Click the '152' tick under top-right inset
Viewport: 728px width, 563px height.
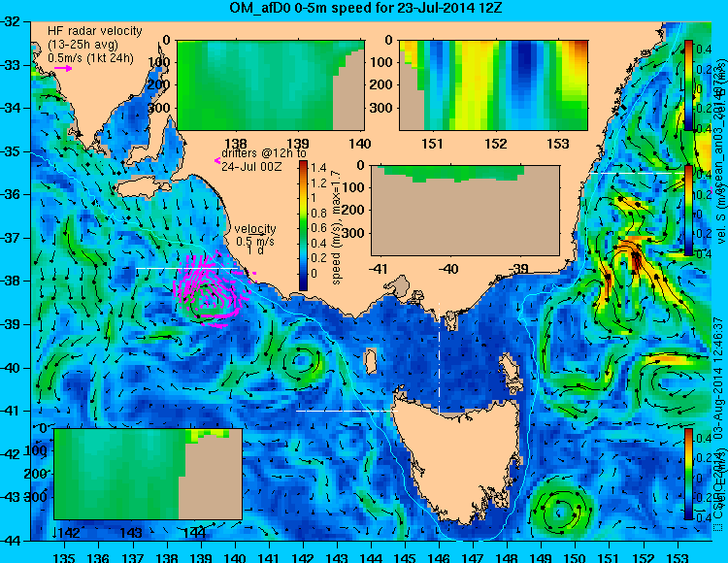pos(495,144)
